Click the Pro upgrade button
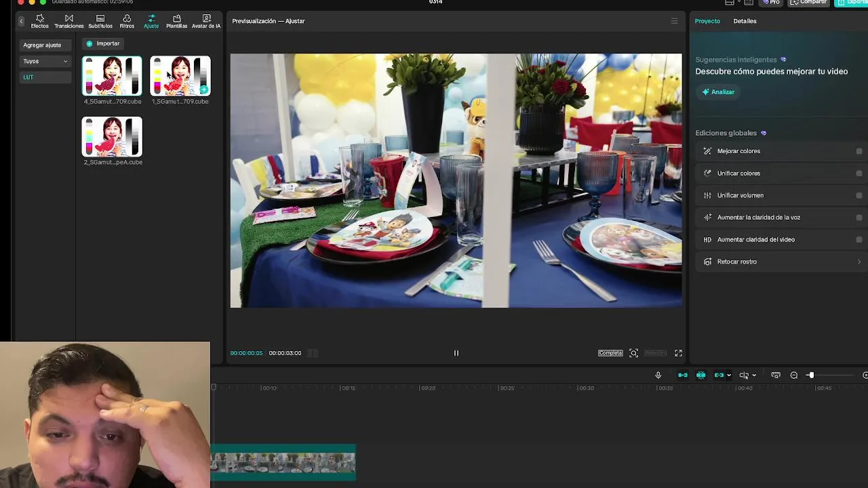Image resolution: width=868 pixels, height=488 pixels. click(x=771, y=2)
